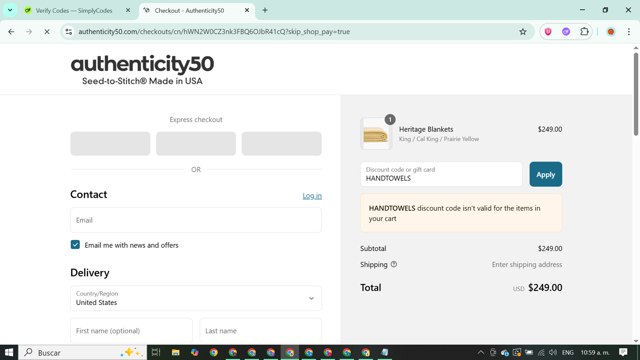
Task: Close the Checkout - Authenticity50 tab
Action: (x=247, y=10)
